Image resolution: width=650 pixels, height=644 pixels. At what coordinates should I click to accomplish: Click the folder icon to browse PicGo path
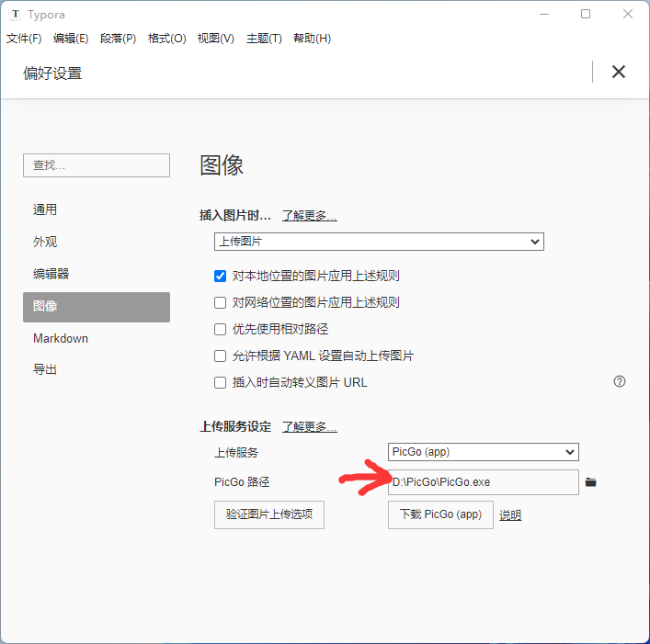(590, 482)
